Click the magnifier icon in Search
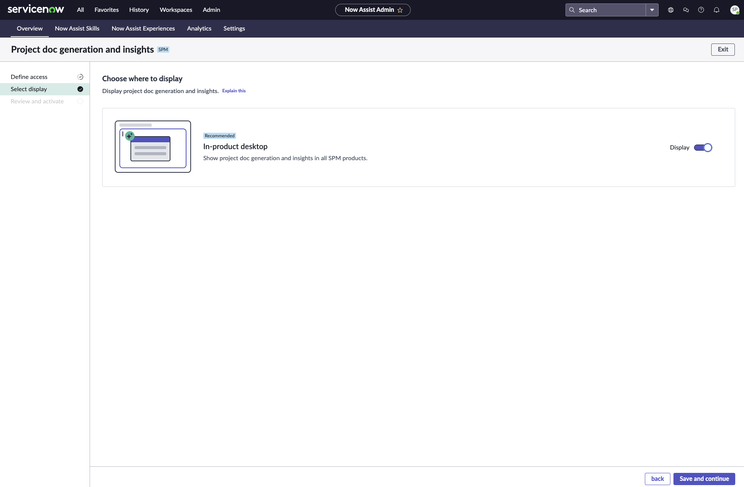Viewport: 744px width, 487px height. coord(572,10)
